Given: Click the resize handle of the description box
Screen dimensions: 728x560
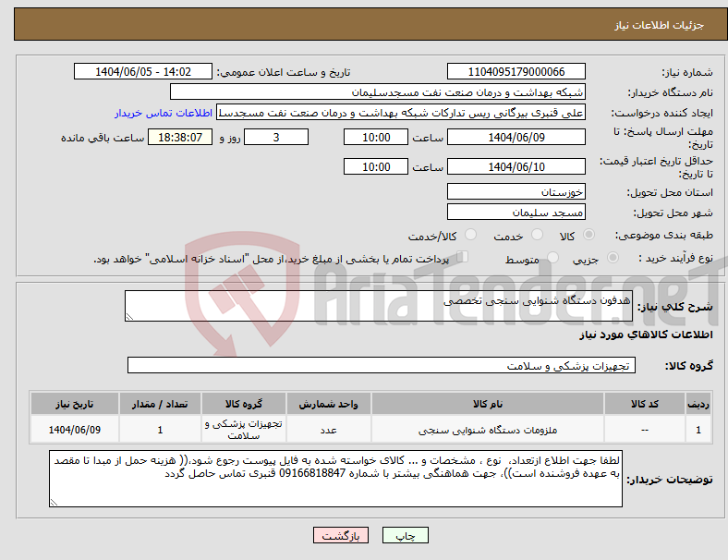Looking at the screenshot, I should 129,317.
